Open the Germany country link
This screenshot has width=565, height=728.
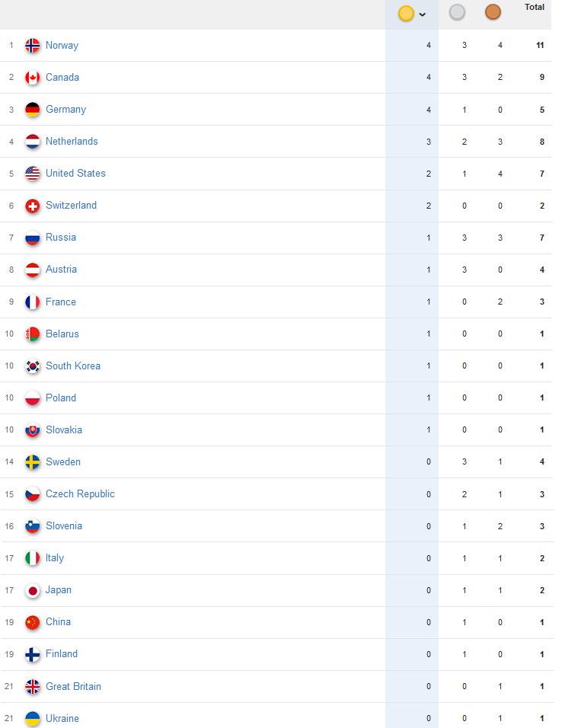[66, 109]
